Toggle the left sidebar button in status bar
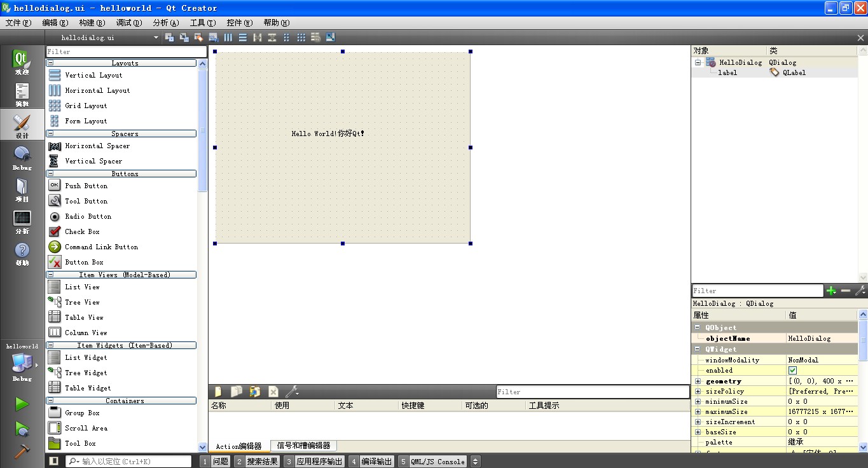The height and width of the screenshot is (468, 868). tap(54, 461)
